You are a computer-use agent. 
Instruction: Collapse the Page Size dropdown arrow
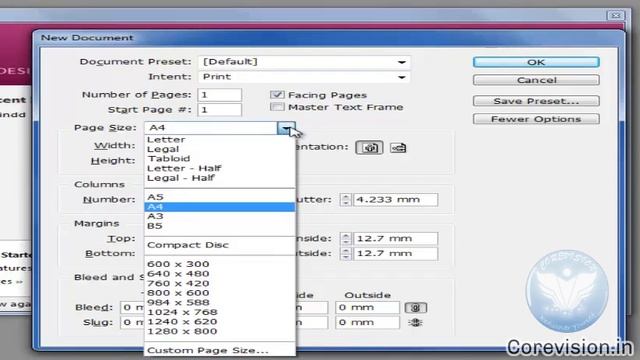tap(286, 128)
